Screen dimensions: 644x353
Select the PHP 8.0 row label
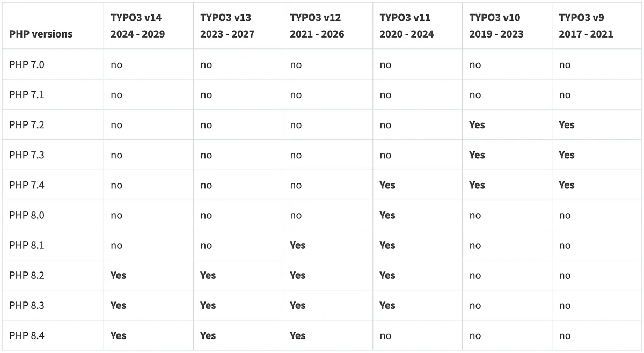click(27, 215)
